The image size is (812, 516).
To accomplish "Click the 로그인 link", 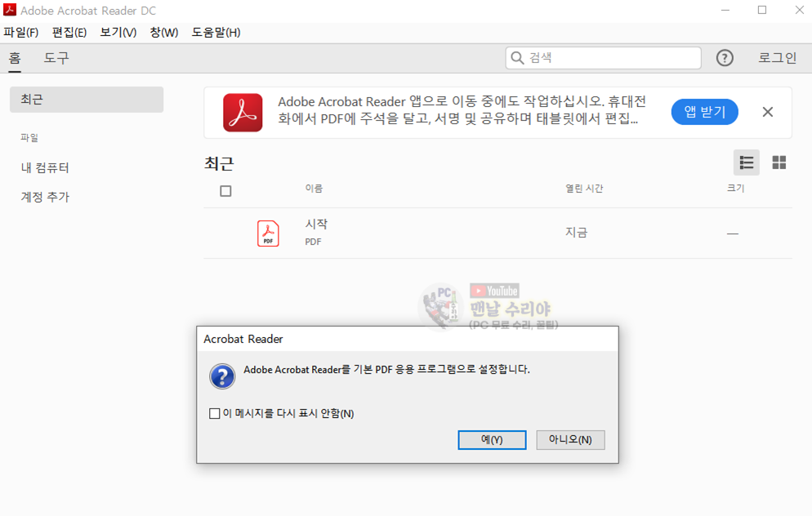I will (778, 58).
